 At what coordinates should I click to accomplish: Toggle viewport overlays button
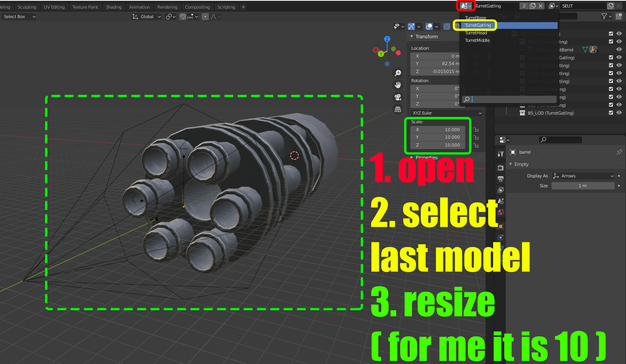pos(429,26)
